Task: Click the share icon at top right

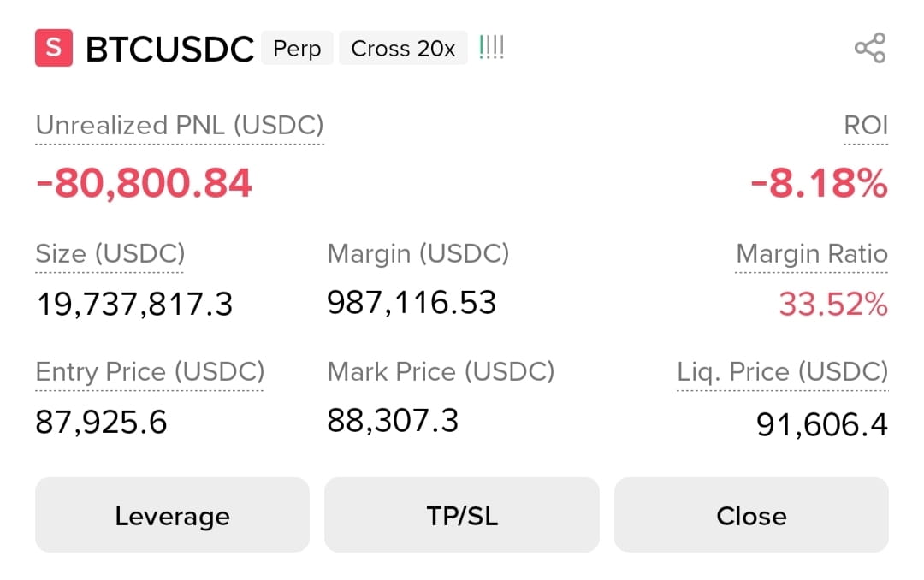Action: click(x=870, y=48)
